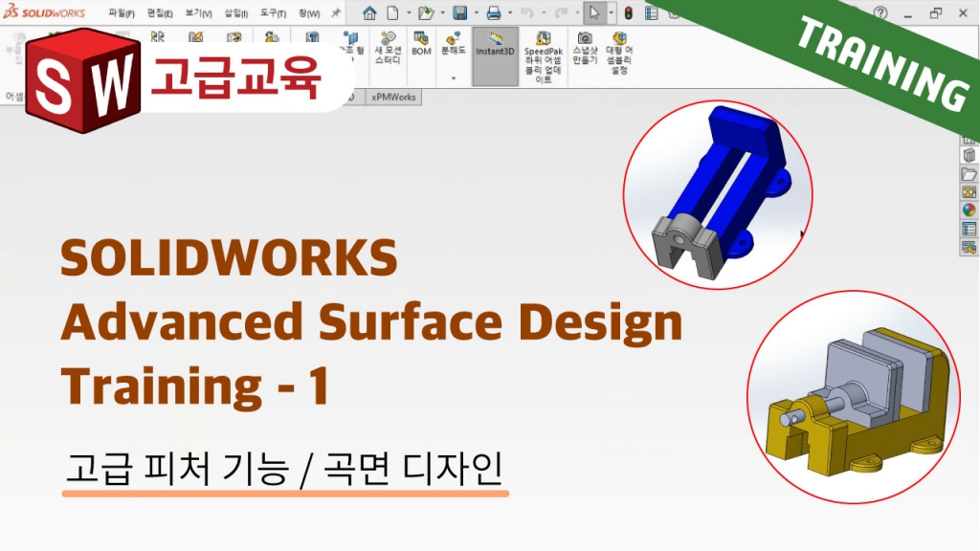Open the 도구(T) menu
Image resolution: width=980 pixels, height=551 pixels.
(273, 13)
